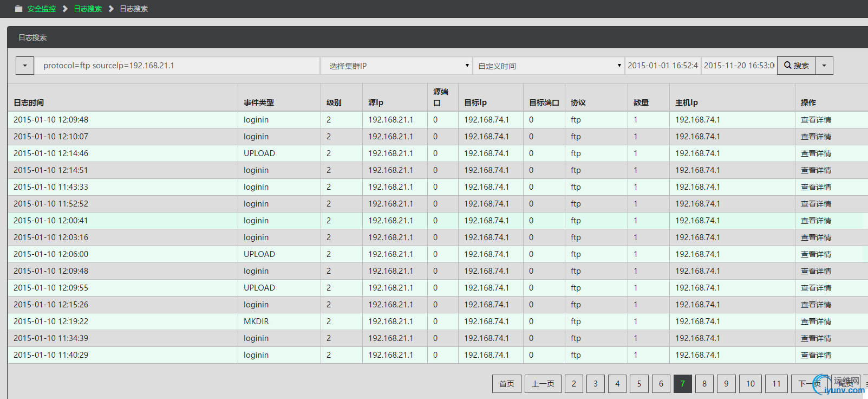Jump to page 9
Screen dimensions: 868x399
click(726, 384)
